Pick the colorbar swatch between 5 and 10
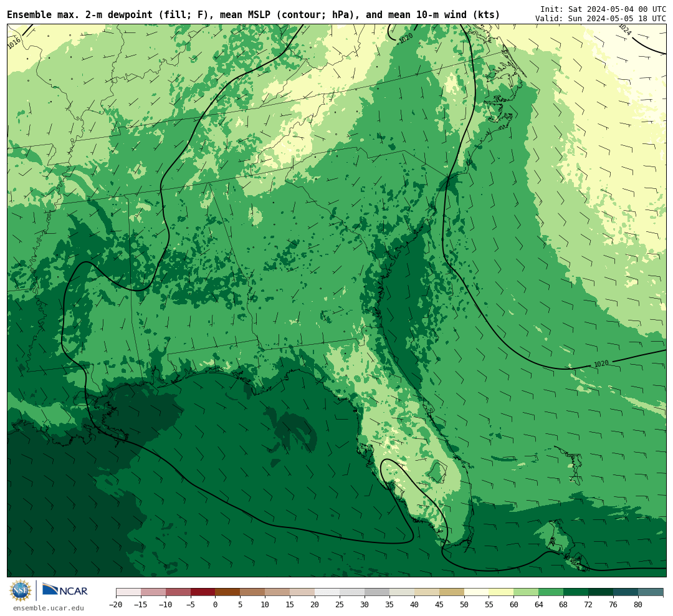The width and height of the screenshot is (673, 616). [x=253, y=592]
